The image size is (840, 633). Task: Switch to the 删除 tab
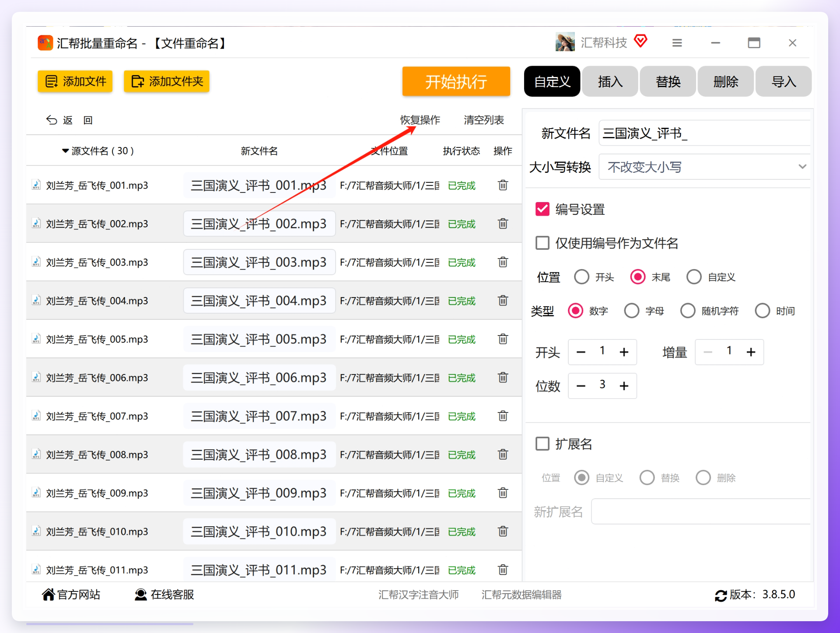click(725, 81)
